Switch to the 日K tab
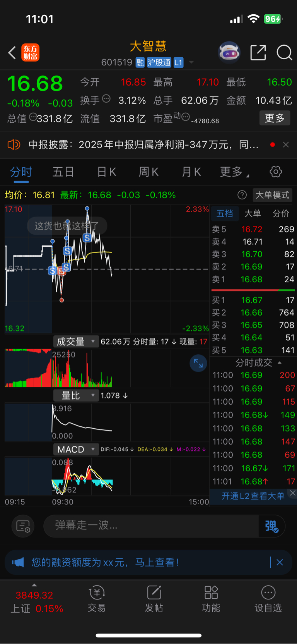The height and width of the screenshot is (644, 297). click(x=106, y=172)
